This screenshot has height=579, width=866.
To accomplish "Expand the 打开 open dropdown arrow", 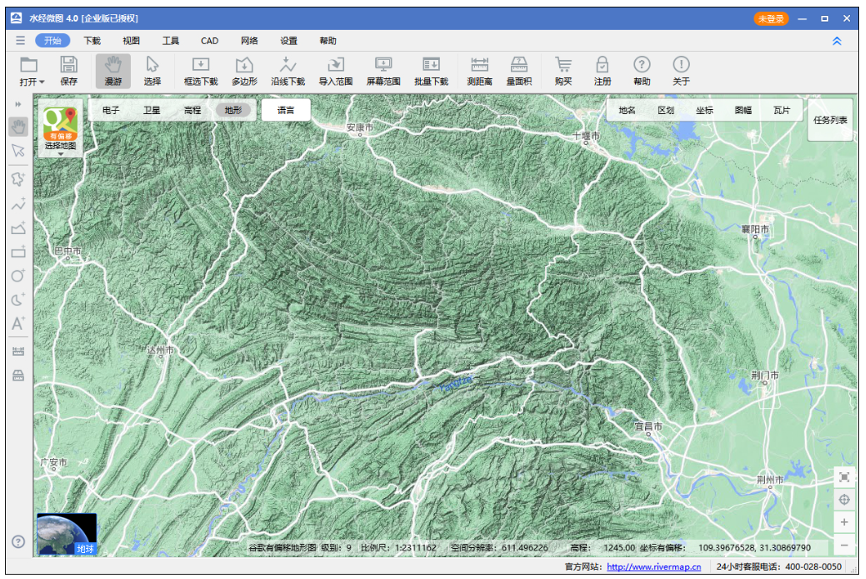I will (42, 82).
